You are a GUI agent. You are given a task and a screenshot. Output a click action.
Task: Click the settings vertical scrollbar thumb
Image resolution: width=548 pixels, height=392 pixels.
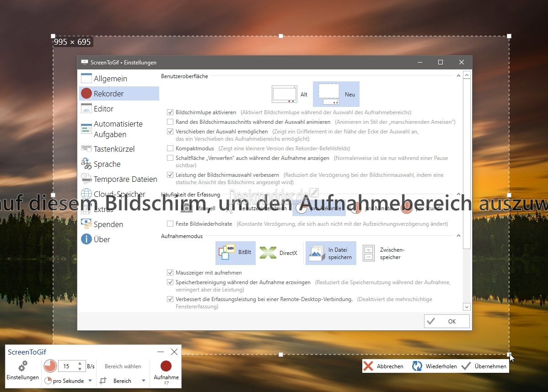pos(467,164)
